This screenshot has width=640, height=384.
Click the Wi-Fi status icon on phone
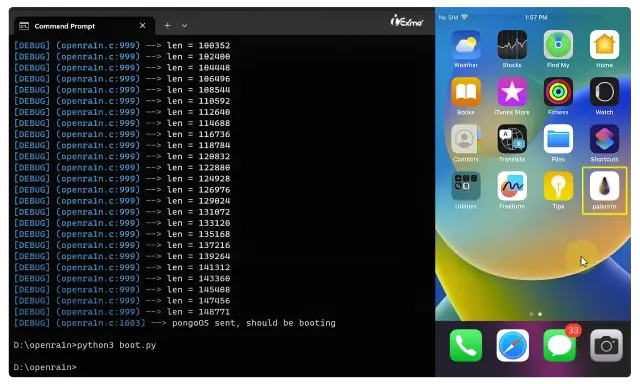tap(464, 17)
